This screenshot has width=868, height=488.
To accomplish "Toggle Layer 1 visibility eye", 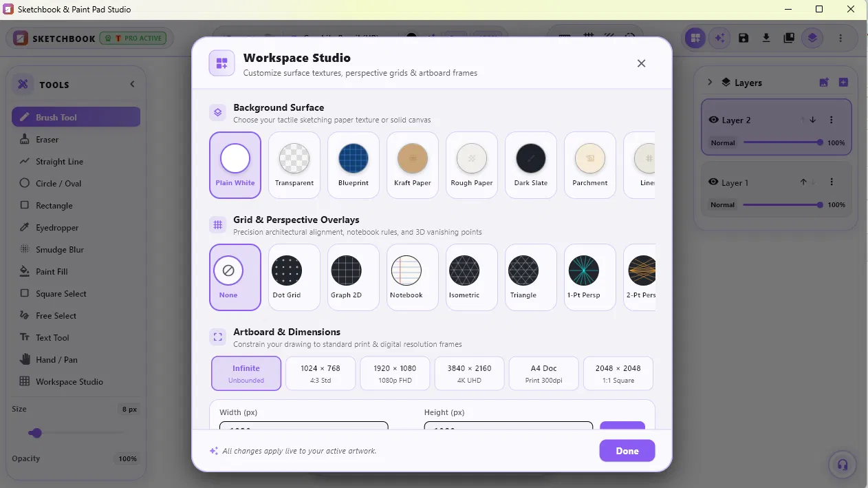I will [713, 182].
